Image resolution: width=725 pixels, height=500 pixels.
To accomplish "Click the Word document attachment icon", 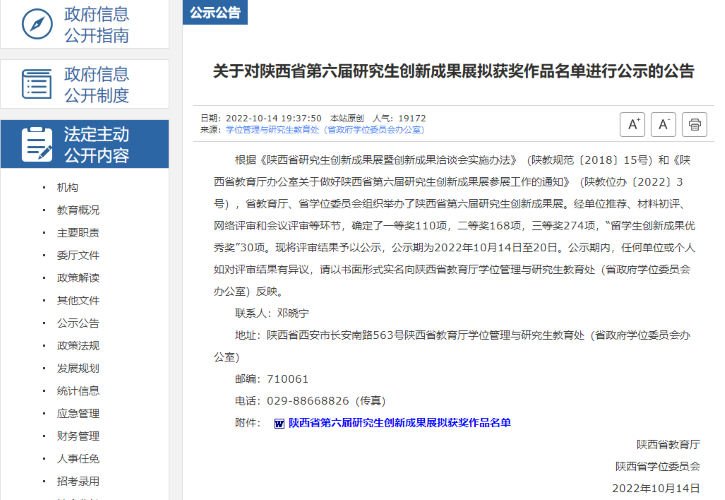I will click(279, 423).
